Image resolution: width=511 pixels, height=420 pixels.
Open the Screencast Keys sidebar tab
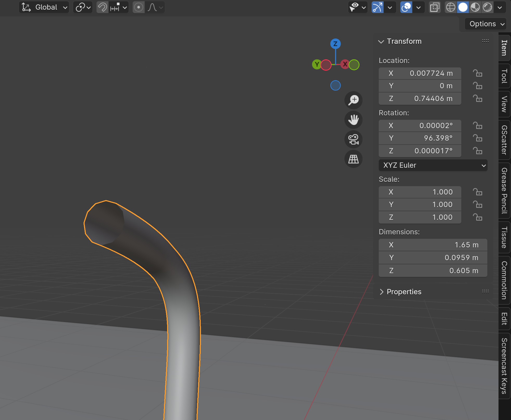(x=504, y=366)
